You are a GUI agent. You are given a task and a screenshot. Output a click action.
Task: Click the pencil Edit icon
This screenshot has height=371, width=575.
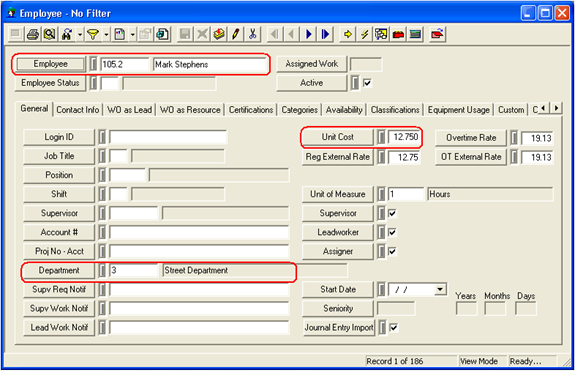click(236, 34)
